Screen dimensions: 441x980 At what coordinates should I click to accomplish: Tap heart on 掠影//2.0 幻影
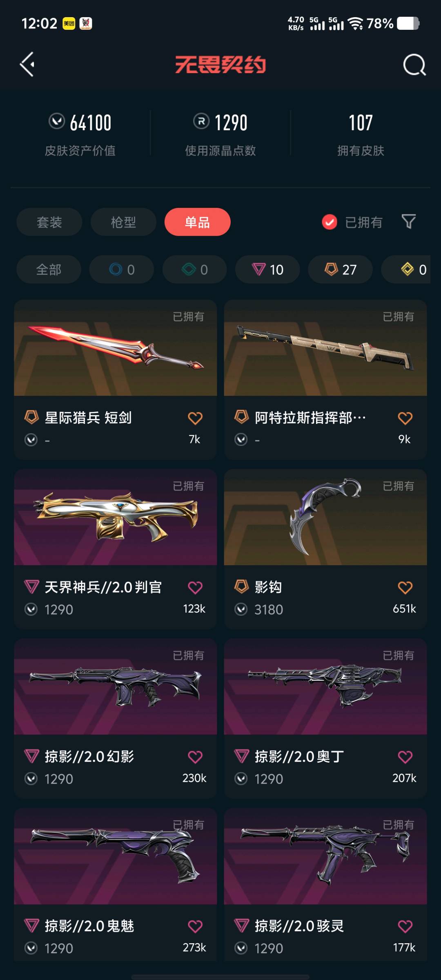click(x=195, y=757)
